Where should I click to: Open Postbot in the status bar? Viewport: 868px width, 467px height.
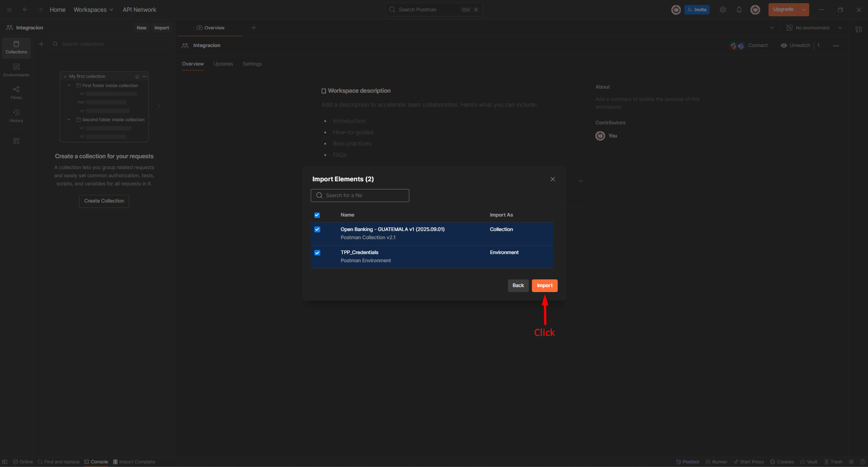(688, 462)
